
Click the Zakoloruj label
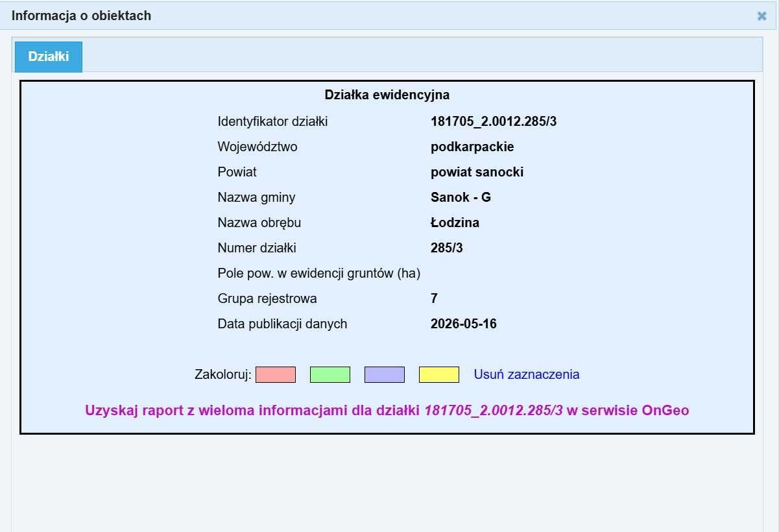[x=222, y=374]
